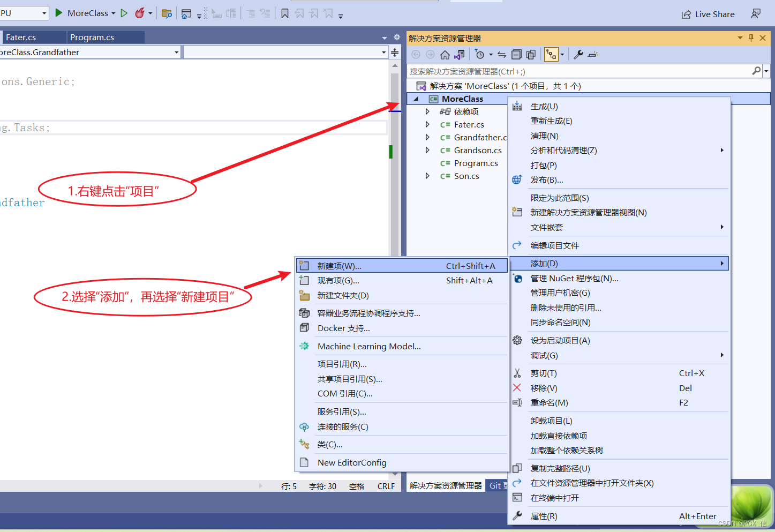Open the MoreClass startup target dropdown arrow
775x532 pixels.
click(113, 13)
